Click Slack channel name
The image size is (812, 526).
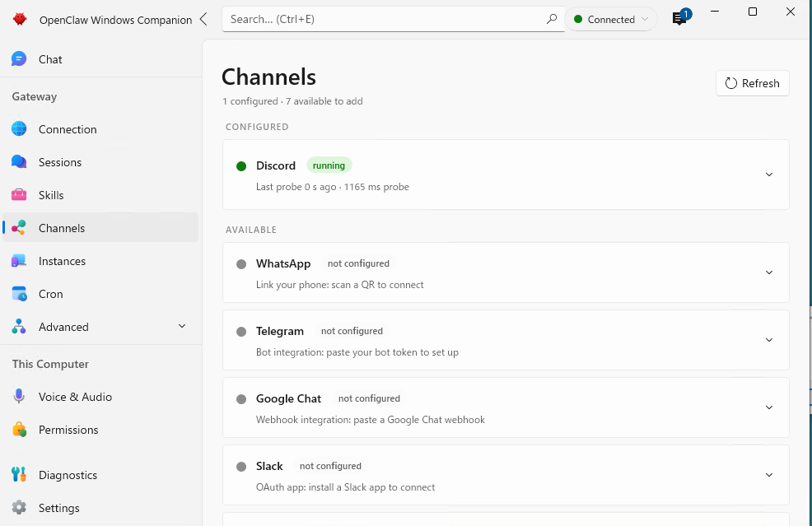click(269, 466)
